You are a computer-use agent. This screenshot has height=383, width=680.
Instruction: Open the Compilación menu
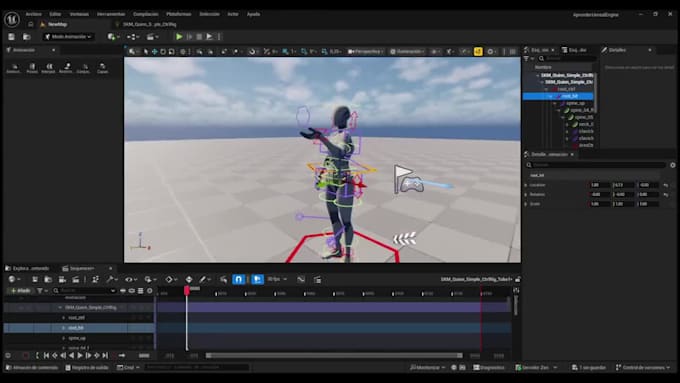pyautogui.click(x=146, y=14)
